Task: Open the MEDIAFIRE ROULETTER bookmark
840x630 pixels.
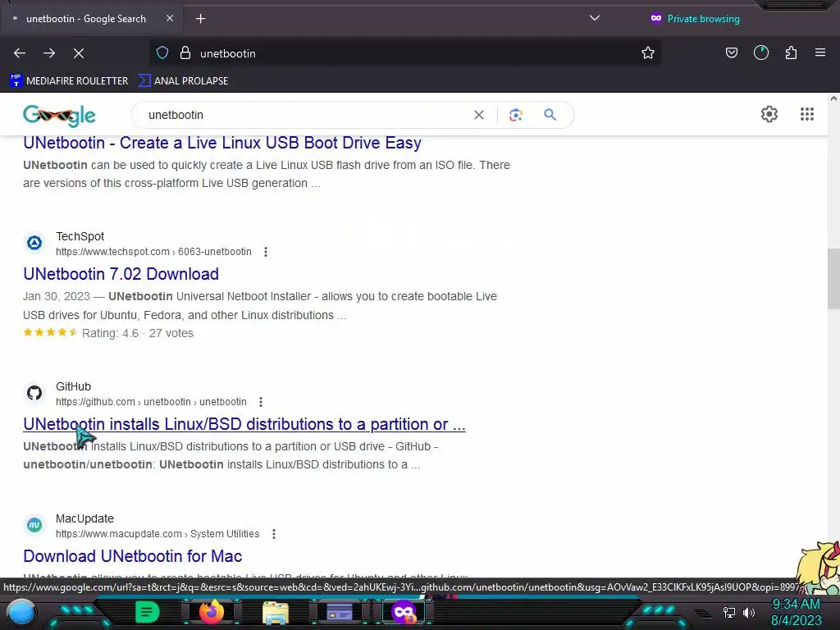Action: pyautogui.click(x=69, y=81)
